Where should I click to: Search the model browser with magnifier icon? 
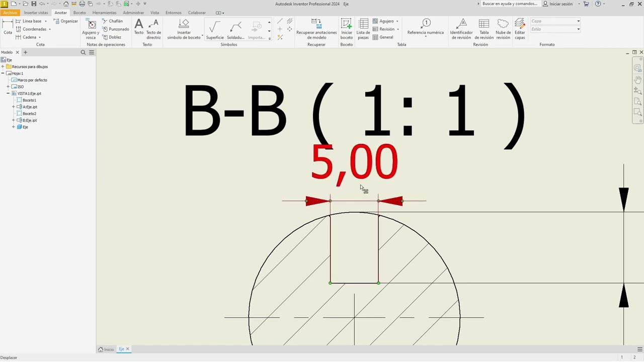coord(83,52)
